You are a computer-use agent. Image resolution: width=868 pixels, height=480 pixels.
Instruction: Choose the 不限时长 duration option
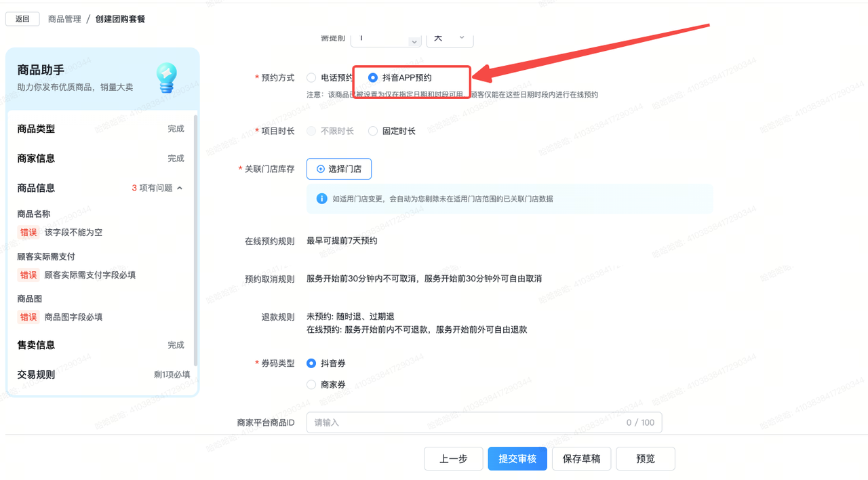311,131
